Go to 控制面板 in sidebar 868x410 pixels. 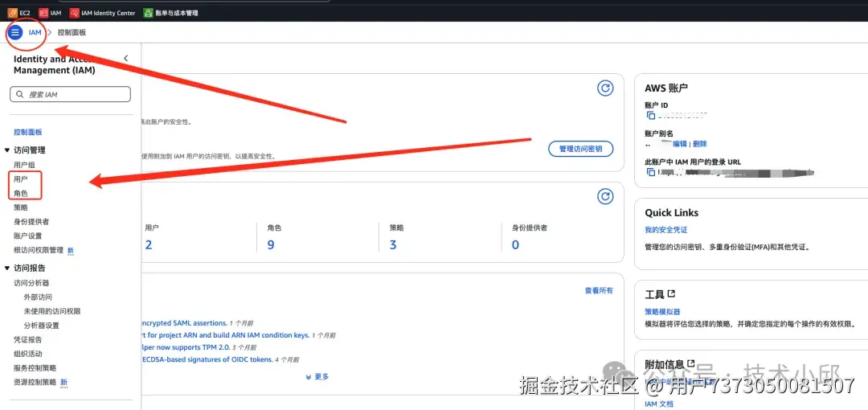pos(27,133)
